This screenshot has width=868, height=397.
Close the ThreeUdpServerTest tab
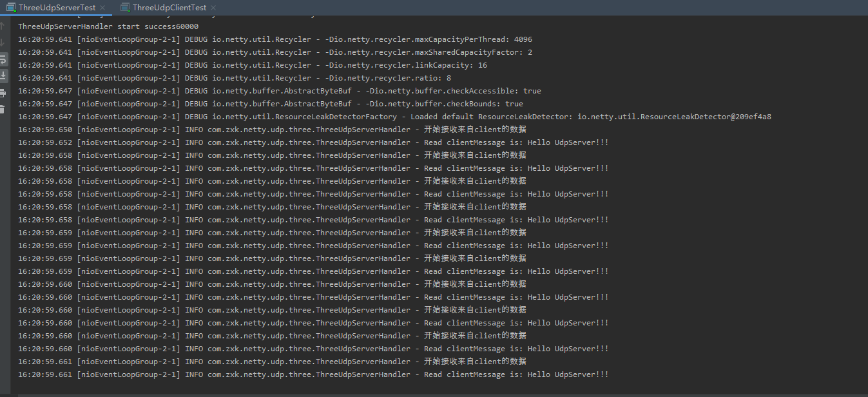click(x=102, y=7)
